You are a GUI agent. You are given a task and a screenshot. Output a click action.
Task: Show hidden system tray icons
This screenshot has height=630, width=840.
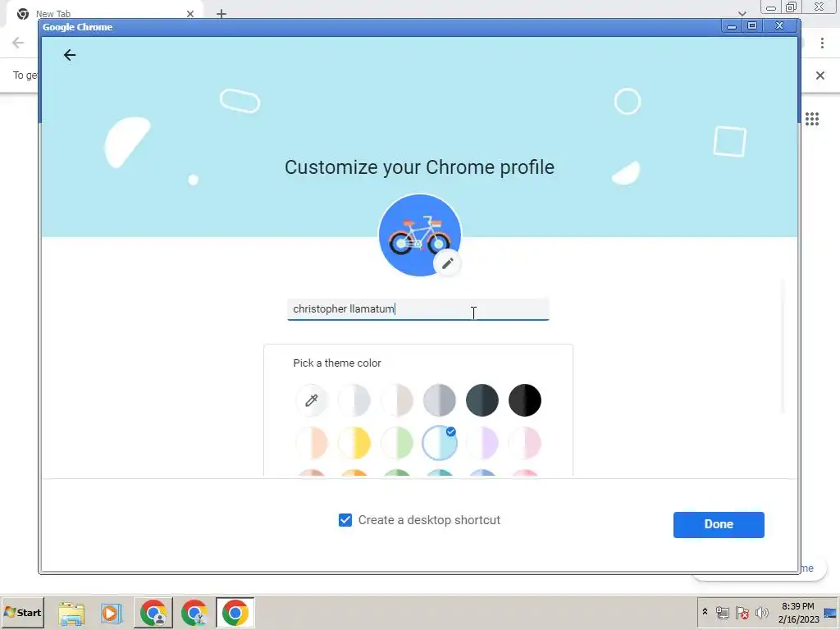[705, 612]
